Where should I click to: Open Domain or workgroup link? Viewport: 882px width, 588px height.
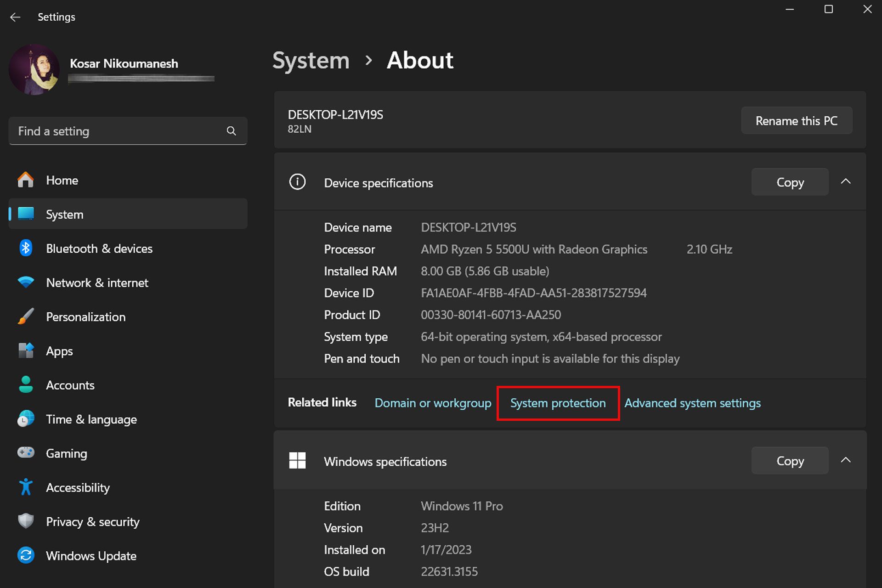(x=433, y=403)
